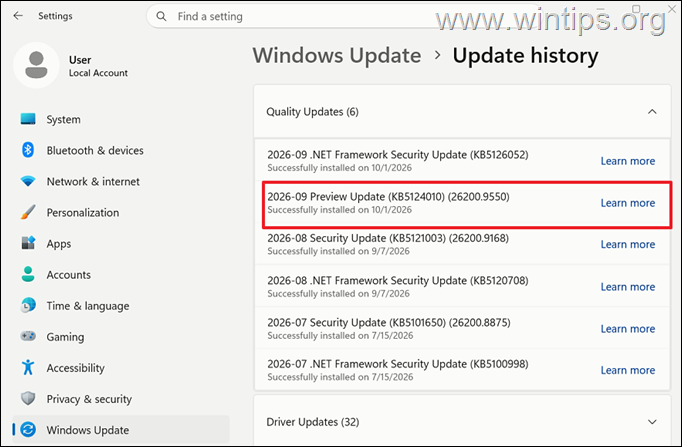Open the System settings page

click(x=121, y=119)
